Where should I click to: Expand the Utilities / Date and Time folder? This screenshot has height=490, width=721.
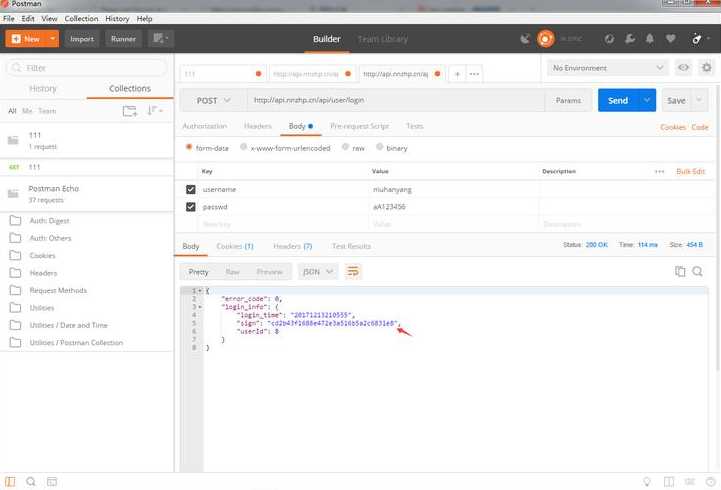[87, 325]
